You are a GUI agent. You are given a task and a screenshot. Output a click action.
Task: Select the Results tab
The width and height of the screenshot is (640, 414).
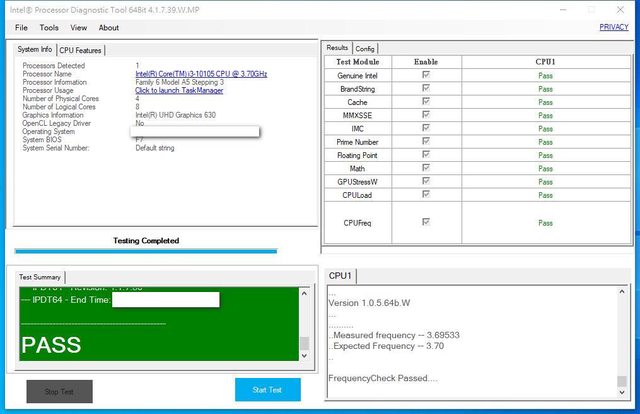coord(337,47)
